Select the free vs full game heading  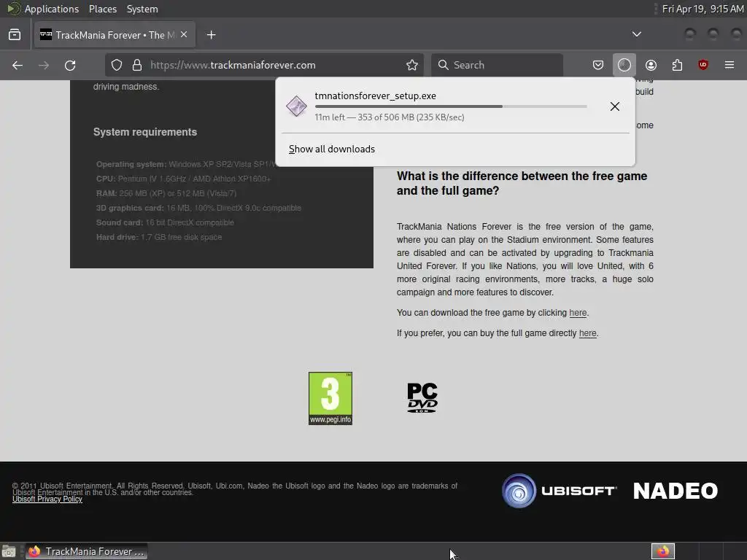[x=522, y=183]
